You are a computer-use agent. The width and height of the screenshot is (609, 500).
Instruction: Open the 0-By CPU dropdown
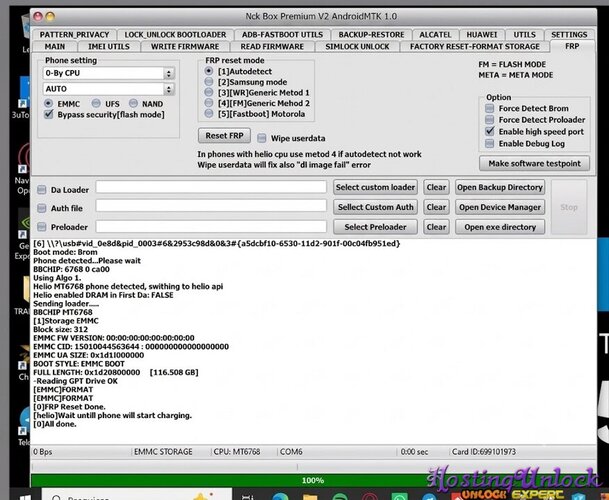108,73
